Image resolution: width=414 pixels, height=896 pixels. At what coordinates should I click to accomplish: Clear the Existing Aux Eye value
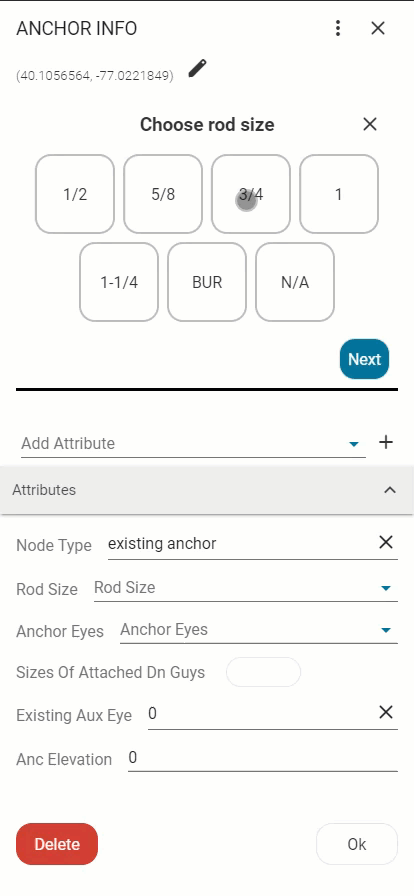[386, 712]
